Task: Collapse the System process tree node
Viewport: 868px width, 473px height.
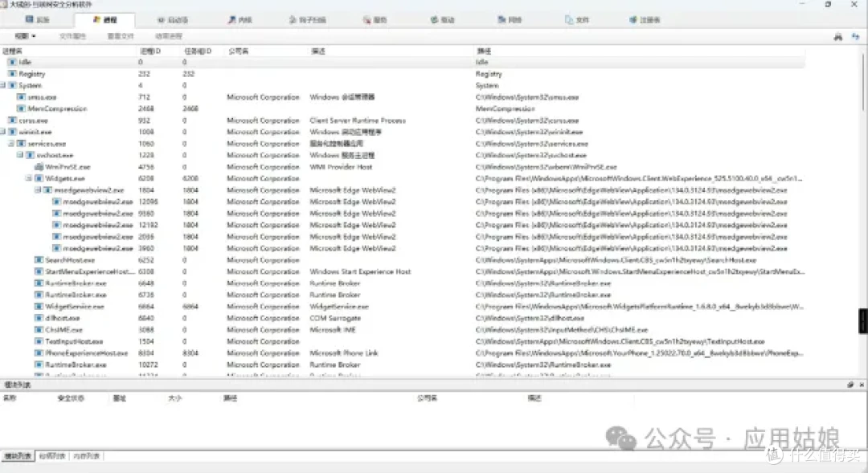Action: (x=2, y=85)
